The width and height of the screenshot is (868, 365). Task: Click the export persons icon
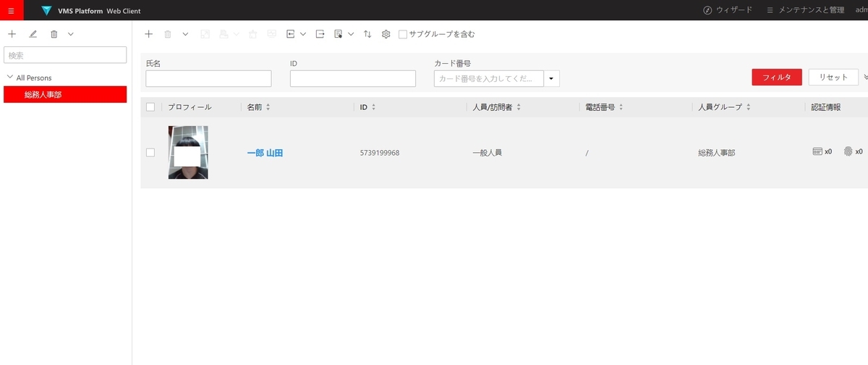pos(320,34)
